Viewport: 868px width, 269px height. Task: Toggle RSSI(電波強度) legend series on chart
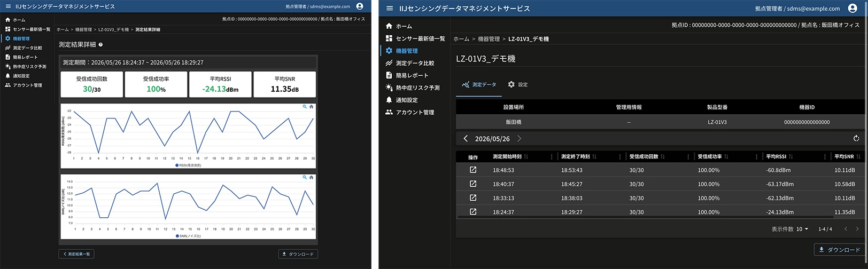tap(188, 165)
